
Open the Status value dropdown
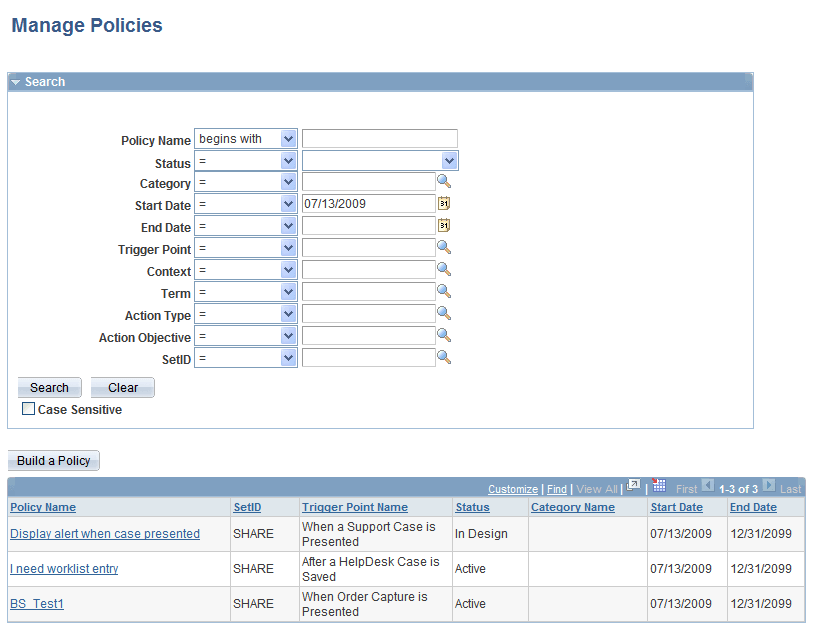pyautogui.click(x=450, y=160)
